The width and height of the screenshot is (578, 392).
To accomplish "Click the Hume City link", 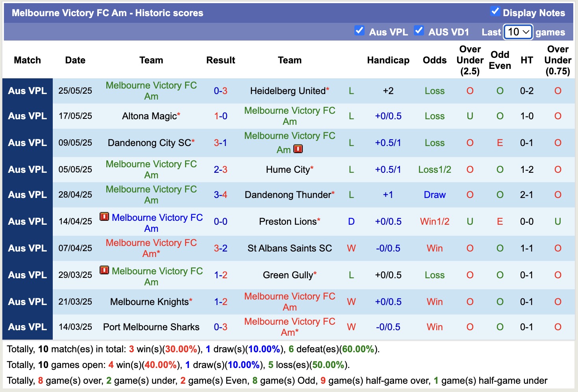I will (287, 170).
